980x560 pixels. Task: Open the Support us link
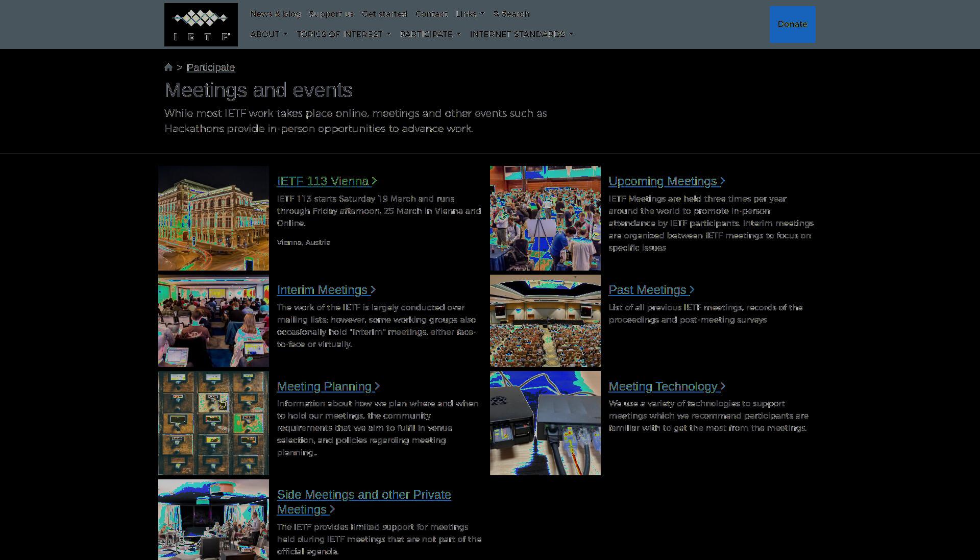(331, 14)
